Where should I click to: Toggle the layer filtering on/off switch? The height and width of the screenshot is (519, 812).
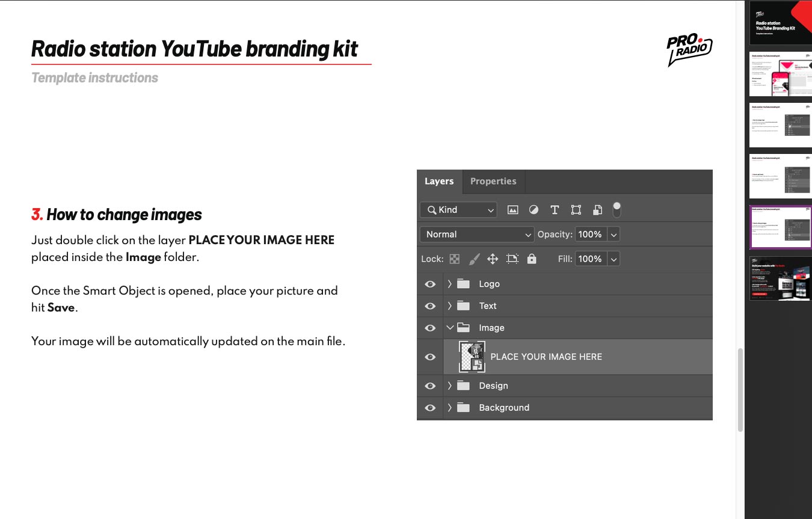coord(617,209)
